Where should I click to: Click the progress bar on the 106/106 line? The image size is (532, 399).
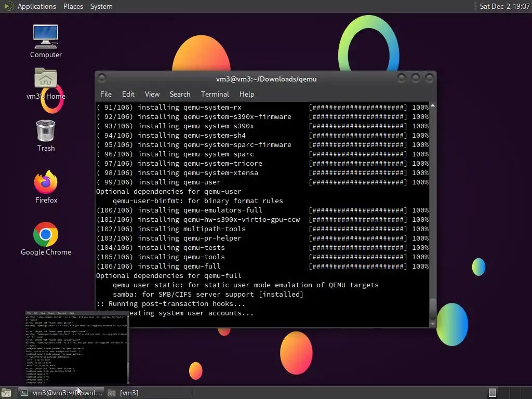[358, 267]
